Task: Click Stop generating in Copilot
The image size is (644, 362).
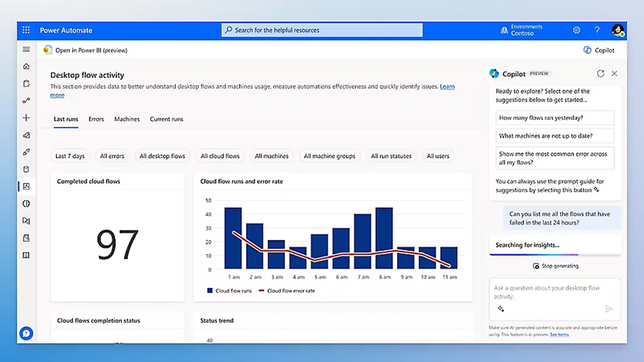Action: click(x=556, y=266)
